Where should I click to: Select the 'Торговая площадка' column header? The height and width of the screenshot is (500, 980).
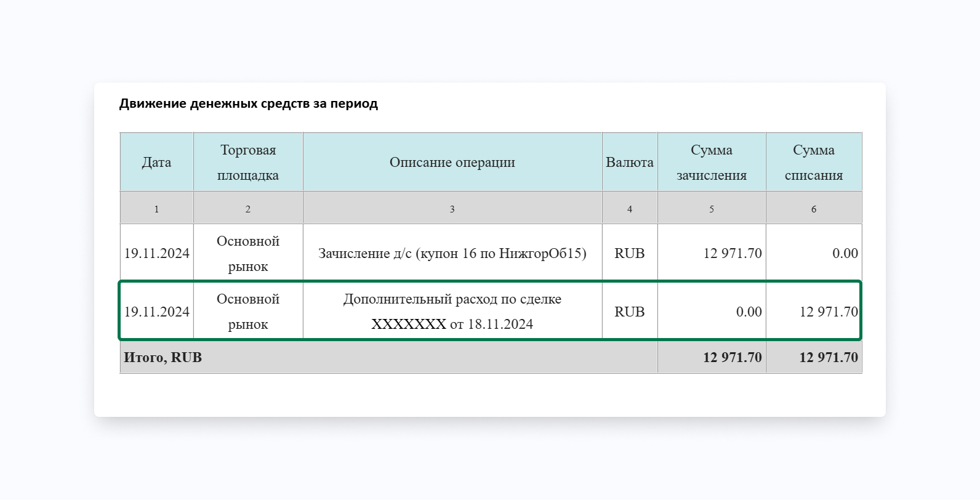click(x=248, y=162)
